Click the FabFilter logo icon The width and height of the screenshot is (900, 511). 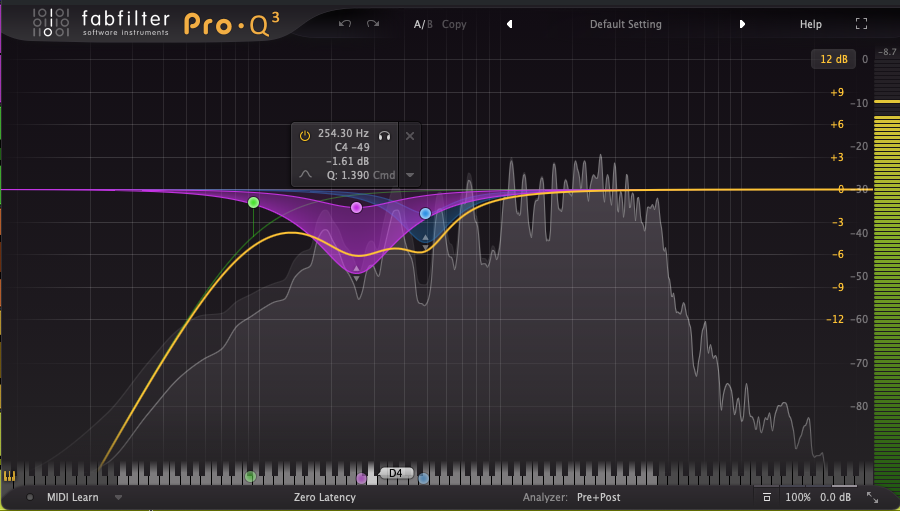tap(51, 22)
